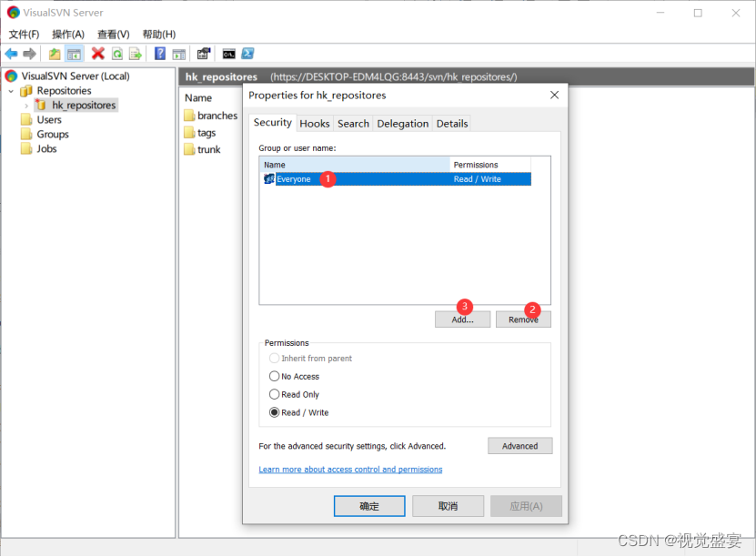This screenshot has height=557, width=756.
Task: Click the Everyone user icon in list
Action: click(x=269, y=179)
